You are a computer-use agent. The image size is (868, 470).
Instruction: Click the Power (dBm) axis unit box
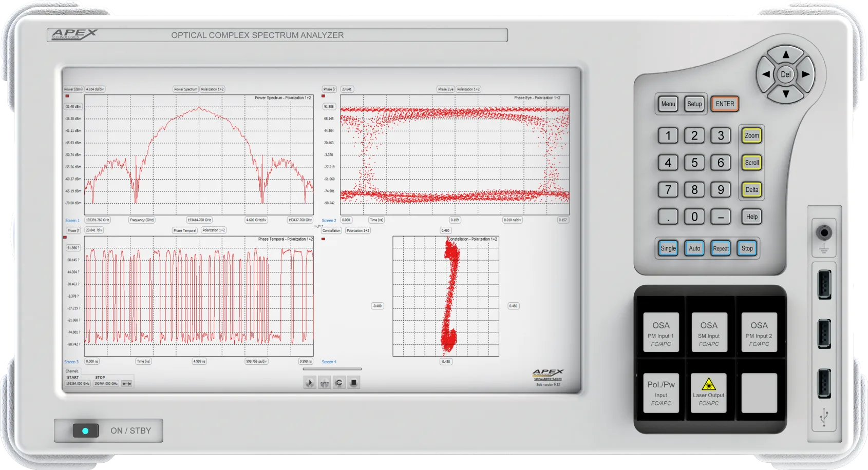(x=73, y=89)
